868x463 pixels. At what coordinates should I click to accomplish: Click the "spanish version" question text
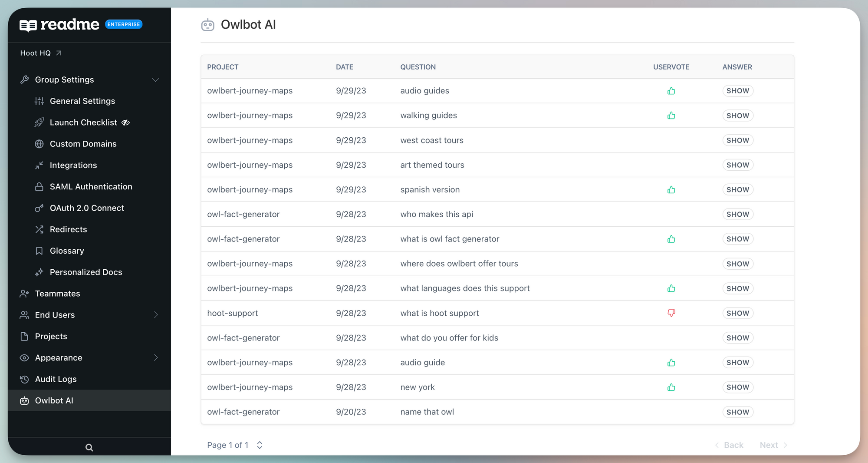pos(430,190)
